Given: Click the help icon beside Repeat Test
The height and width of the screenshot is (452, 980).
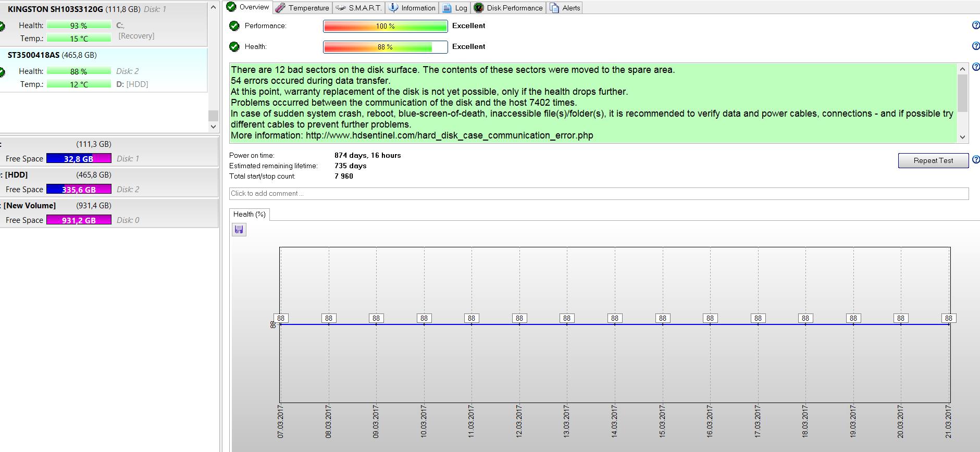Looking at the screenshot, I should point(976,160).
